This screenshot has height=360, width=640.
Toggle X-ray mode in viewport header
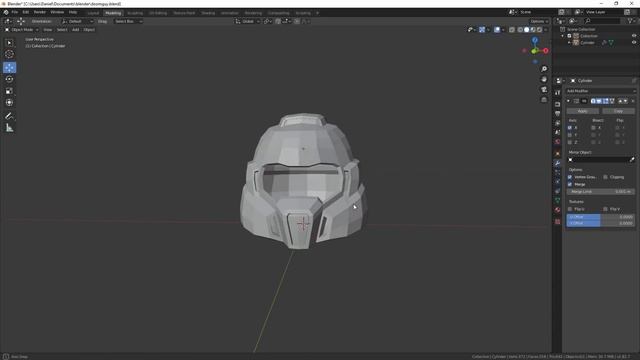[512, 30]
